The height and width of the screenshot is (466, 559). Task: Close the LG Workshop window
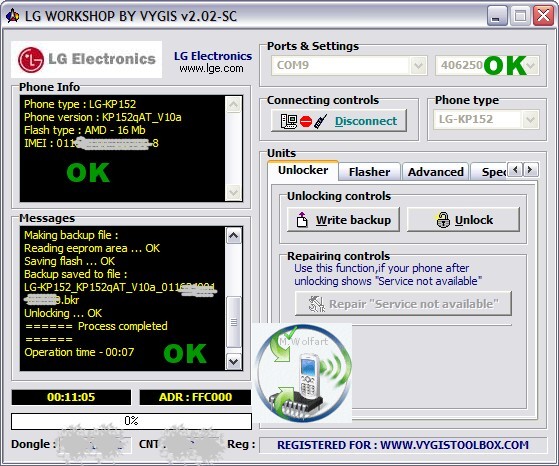[543, 16]
